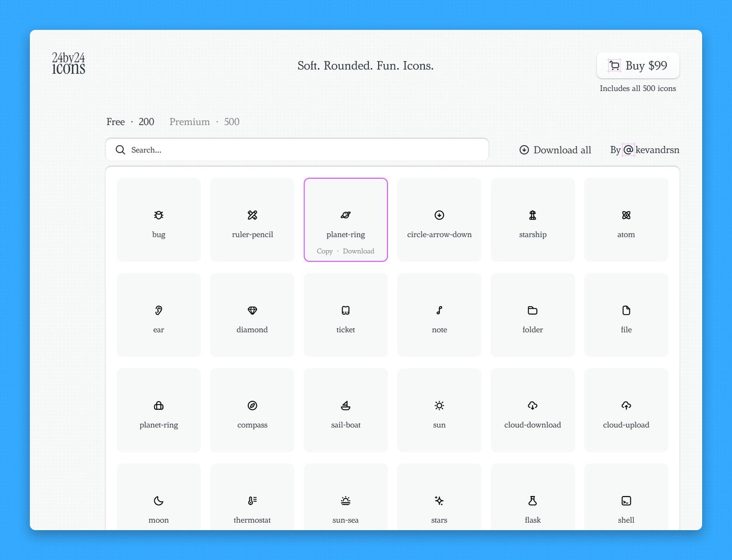
Task: Select the circle-arrow-down icon card
Action: (x=439, y=220)
